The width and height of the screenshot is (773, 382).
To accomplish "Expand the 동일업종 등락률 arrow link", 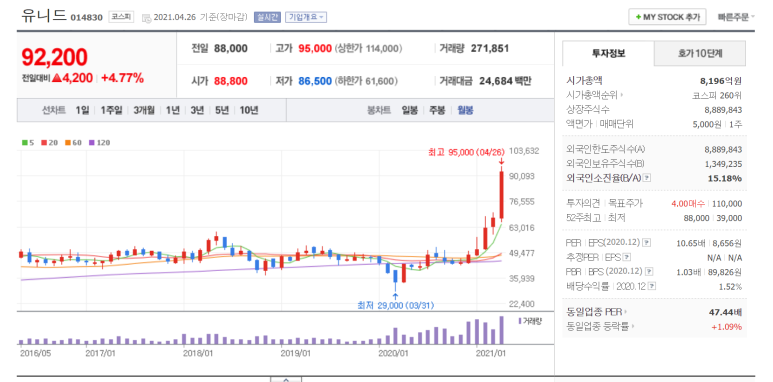I will click(x=601, y=326).
